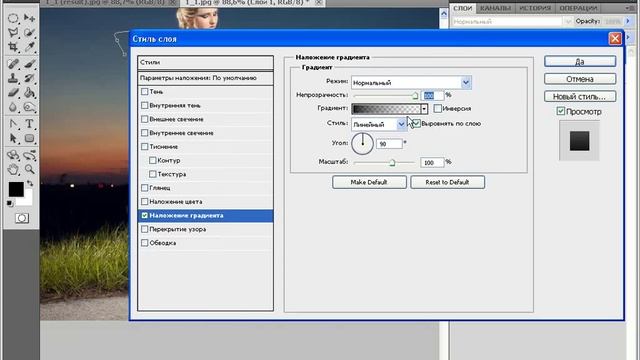Image resolution: width=640 pixels, height=360 pixels.
Task: Switch to the СЛОИ panel tab
Action: pos(462,8)
